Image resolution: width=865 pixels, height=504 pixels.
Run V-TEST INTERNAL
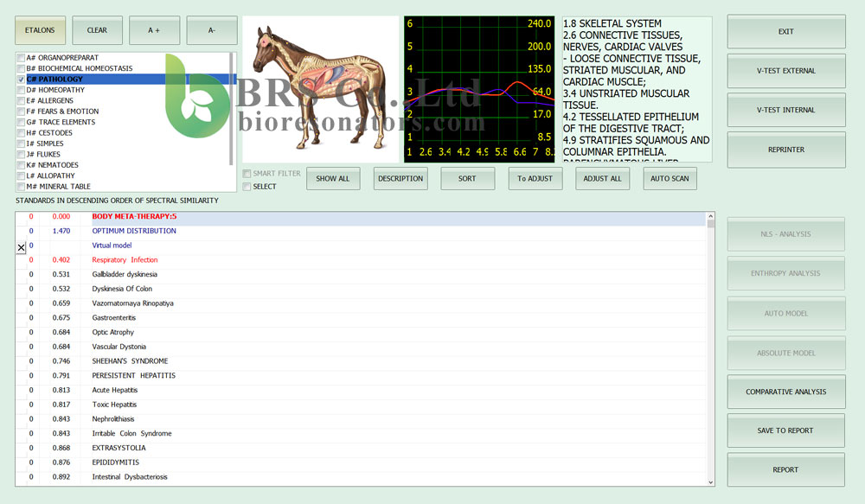tap(786, 110)
